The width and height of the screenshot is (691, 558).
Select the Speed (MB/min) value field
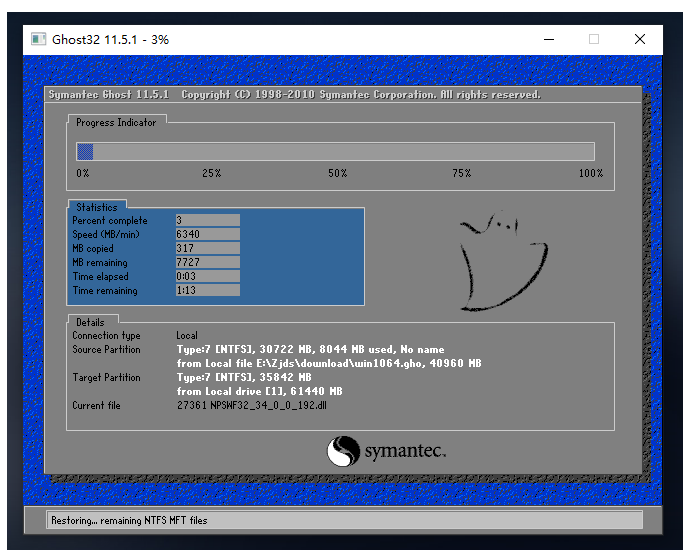tap(207, 234)
